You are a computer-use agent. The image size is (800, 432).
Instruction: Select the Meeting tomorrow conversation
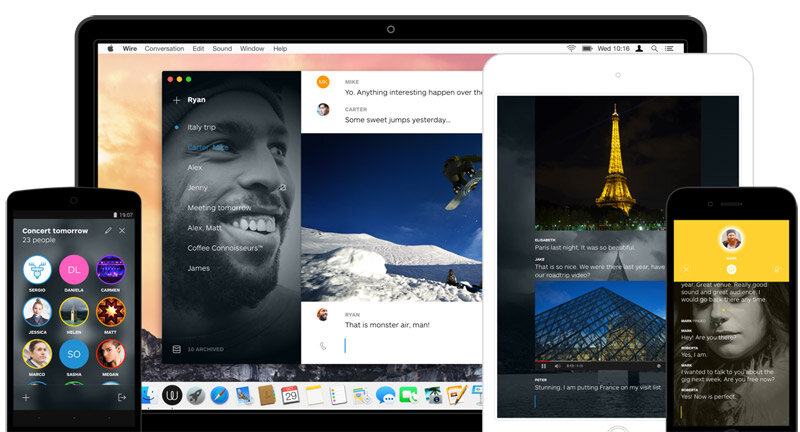219,207
